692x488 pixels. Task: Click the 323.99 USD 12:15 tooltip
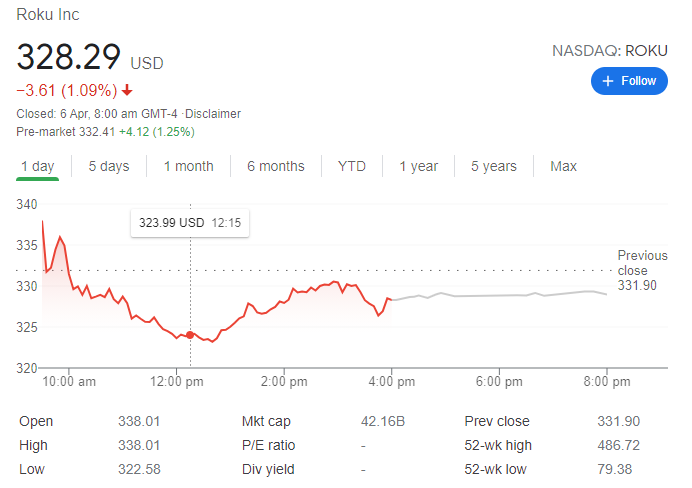(190, 223)
